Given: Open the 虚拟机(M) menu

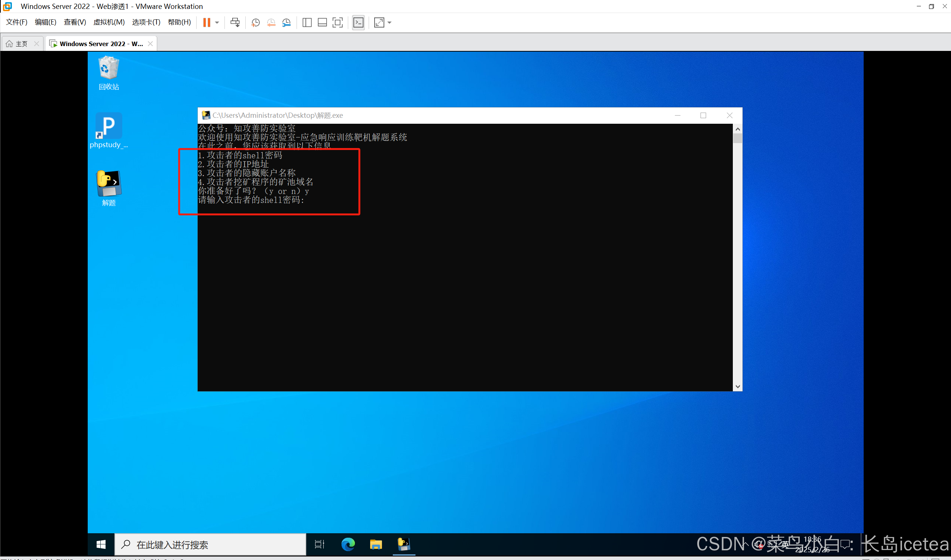Looking at the screenshot, I should 109,22.
